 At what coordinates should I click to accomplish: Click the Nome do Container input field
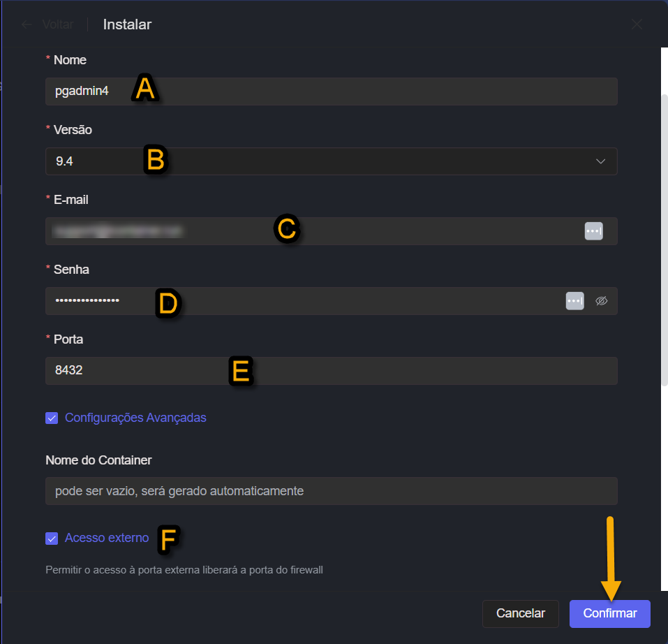(331, 491)
